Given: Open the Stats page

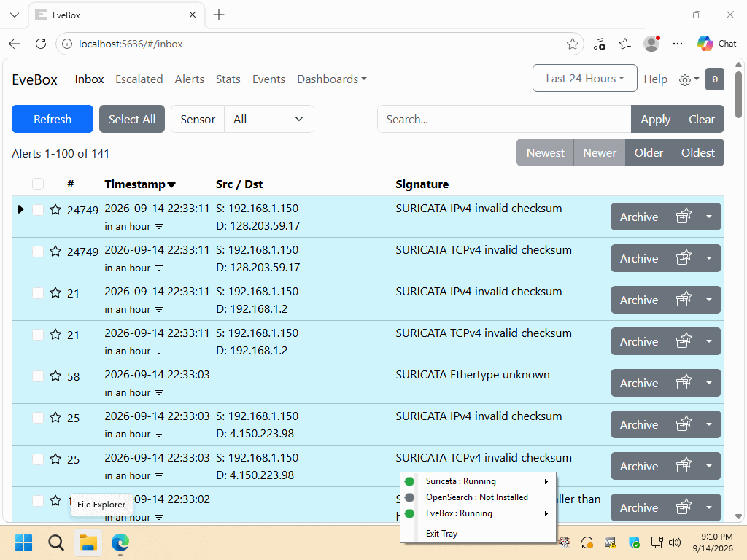Looking at the screenshot, I should coord(228,79).
